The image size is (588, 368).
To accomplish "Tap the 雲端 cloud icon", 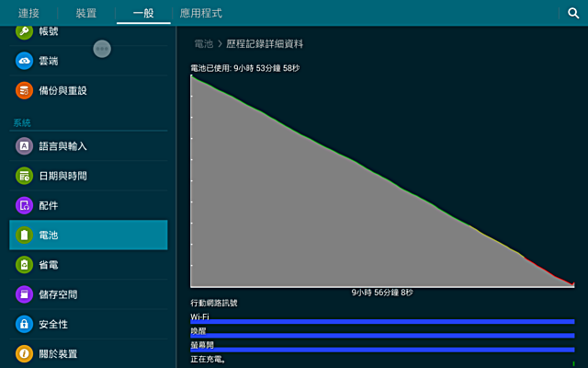I will click(x=25, y=61).
